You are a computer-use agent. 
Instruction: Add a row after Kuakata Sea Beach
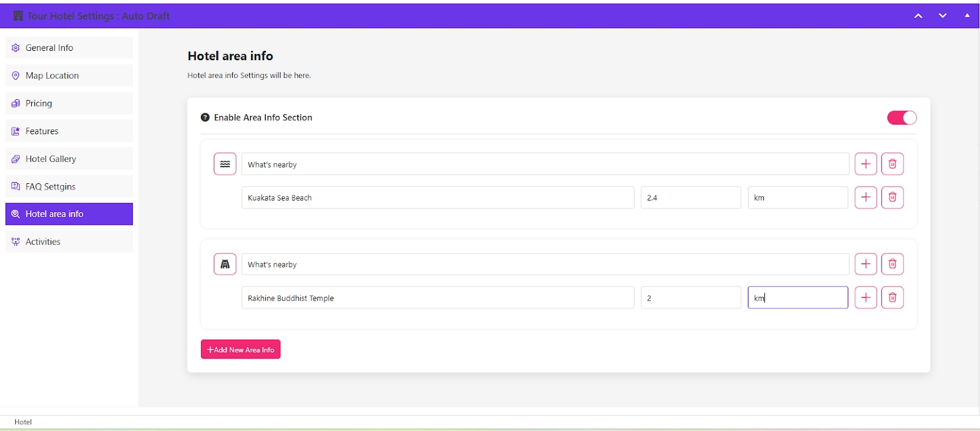tap(865, 197)
